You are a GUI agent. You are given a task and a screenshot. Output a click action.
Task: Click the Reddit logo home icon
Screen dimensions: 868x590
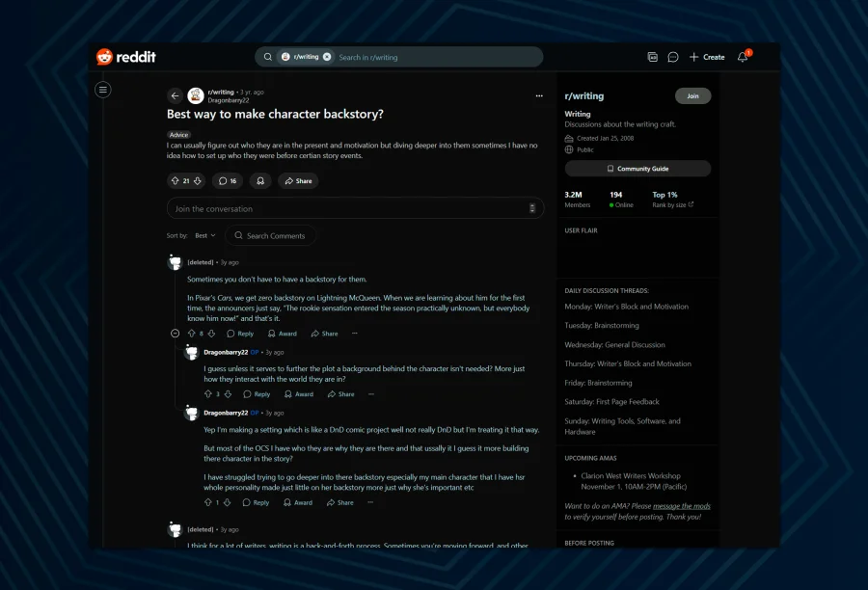(x=105, y=57)
